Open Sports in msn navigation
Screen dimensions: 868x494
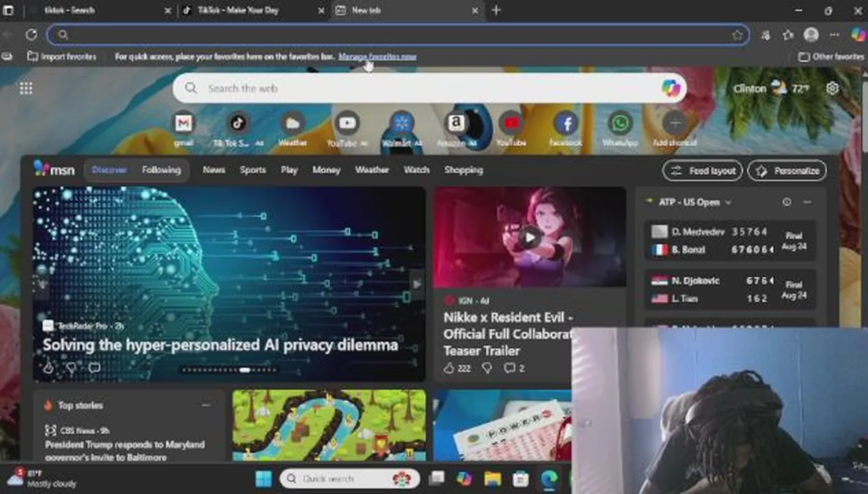(253, 169)
